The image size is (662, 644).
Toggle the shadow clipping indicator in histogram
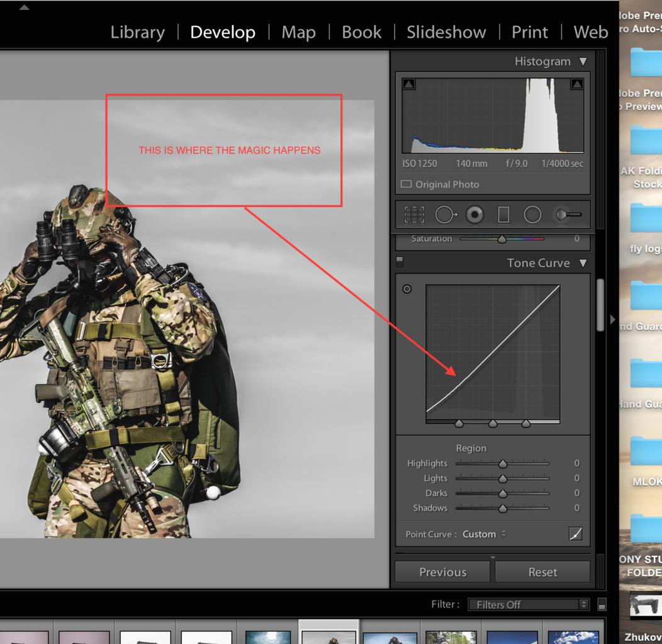tap(408, 84)
